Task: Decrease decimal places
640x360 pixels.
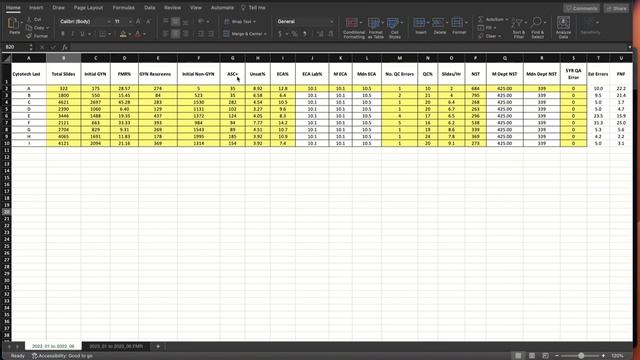Action: click(331, 34)
